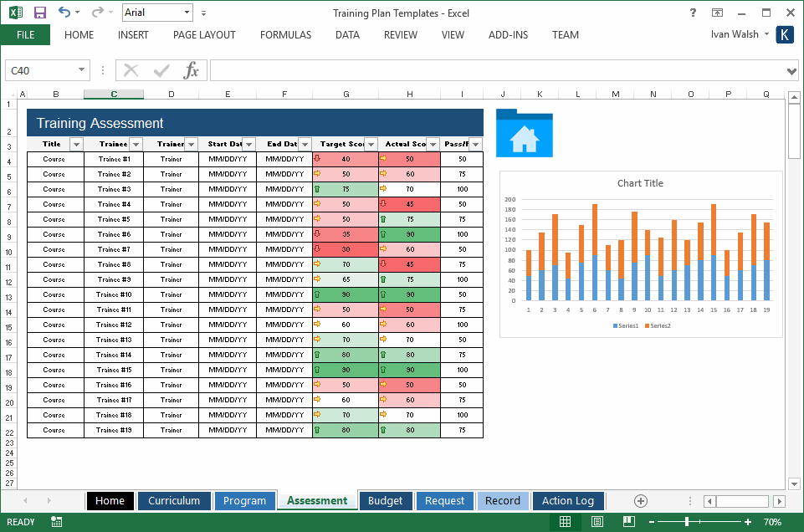Switch to the Budget sheet tab
Image resolution: width=804 pixels, height=532 pixels.
[x=386, y=500]
